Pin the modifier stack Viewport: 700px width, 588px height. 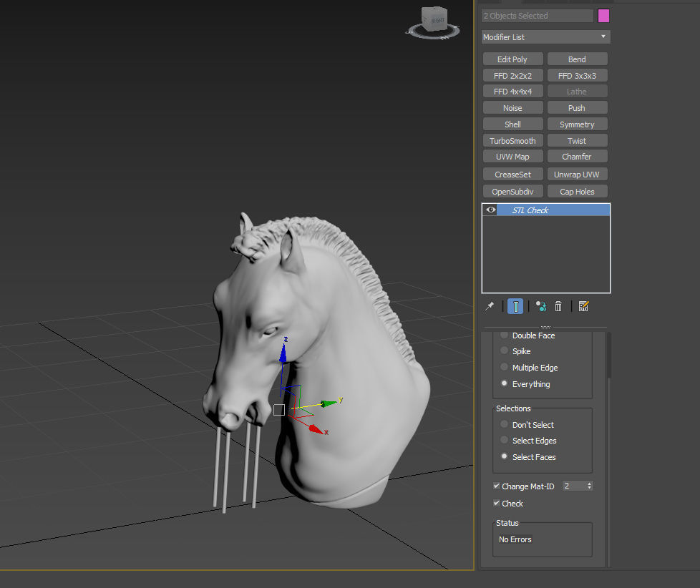coord(490,306)
